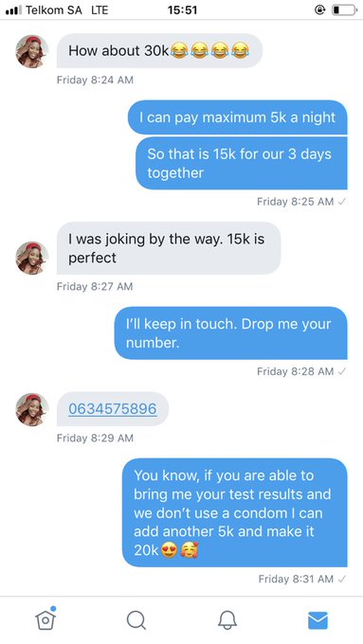Open the Messages envelope tab

pos(318,619)
